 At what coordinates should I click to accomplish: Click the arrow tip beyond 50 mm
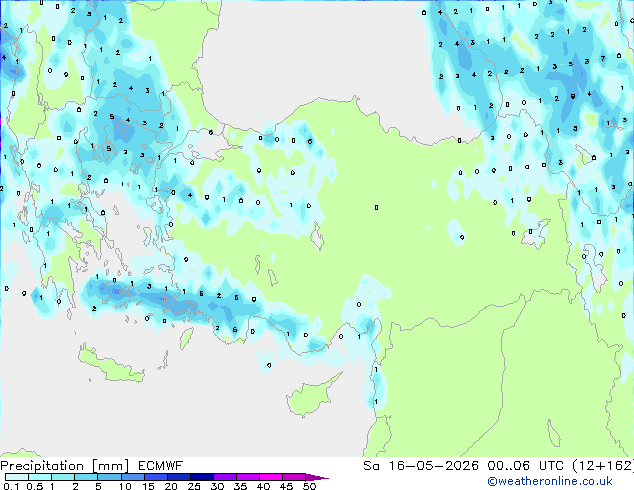pos(317,477)
